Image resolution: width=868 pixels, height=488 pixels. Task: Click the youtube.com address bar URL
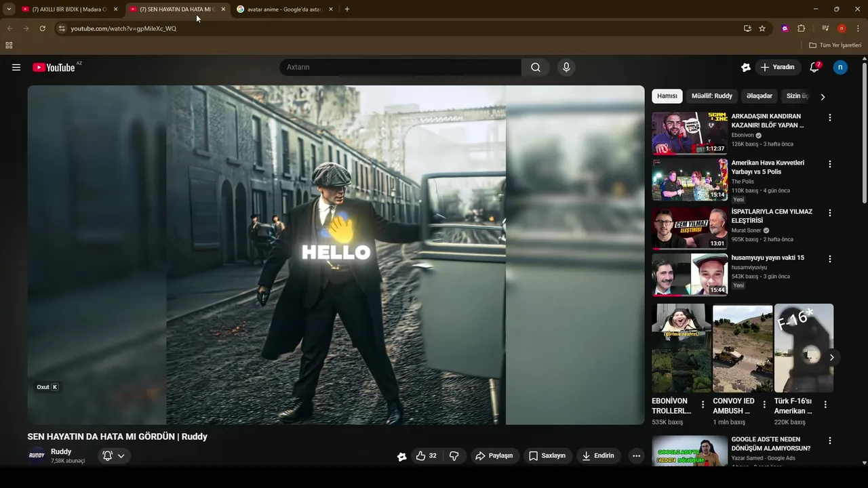click(x=123, y=28)
